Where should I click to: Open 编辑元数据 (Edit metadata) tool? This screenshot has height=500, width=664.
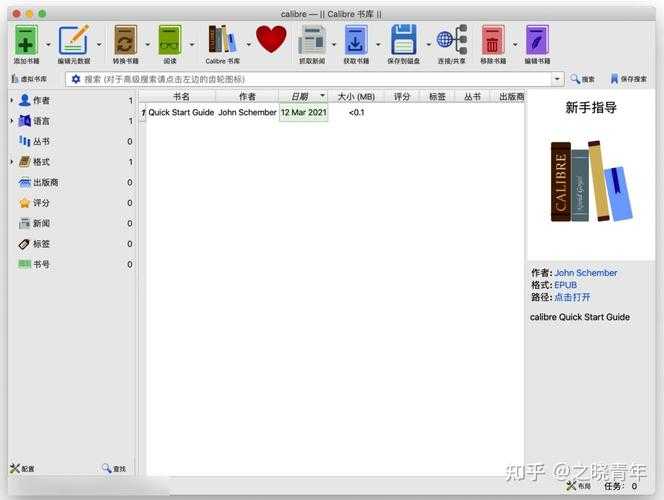(x=73, y=41)
